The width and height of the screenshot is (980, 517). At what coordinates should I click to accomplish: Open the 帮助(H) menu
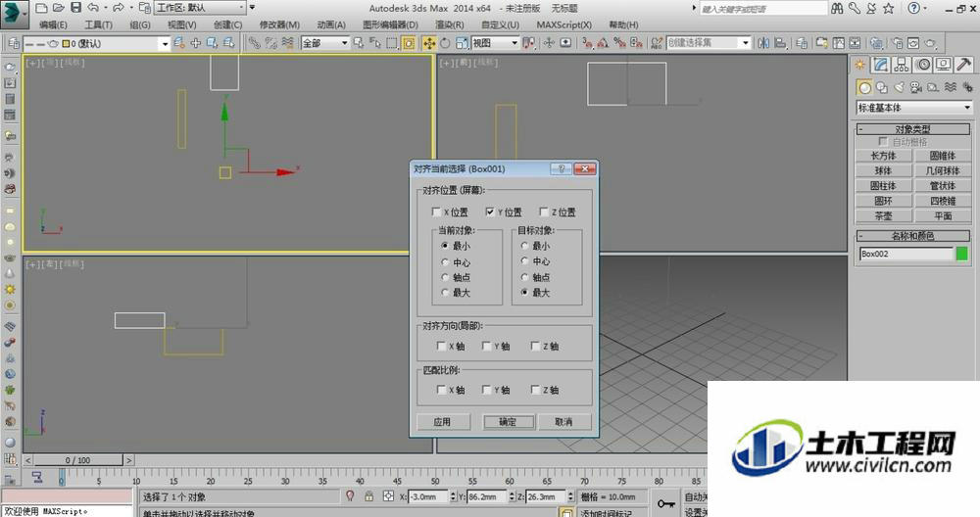623,25
